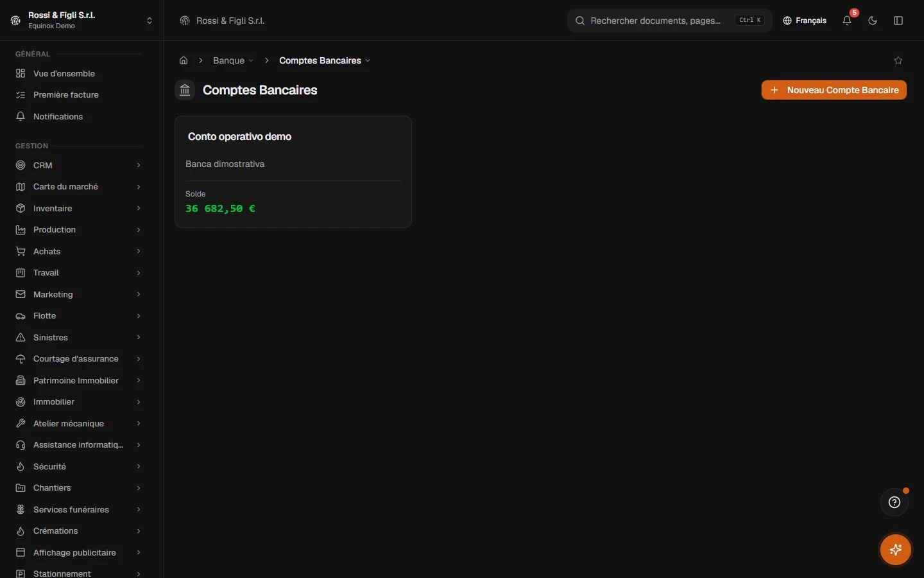Click the Achats shopping cart icon
The width and height of the screenshot is (924, 578).
click(21, 251)
